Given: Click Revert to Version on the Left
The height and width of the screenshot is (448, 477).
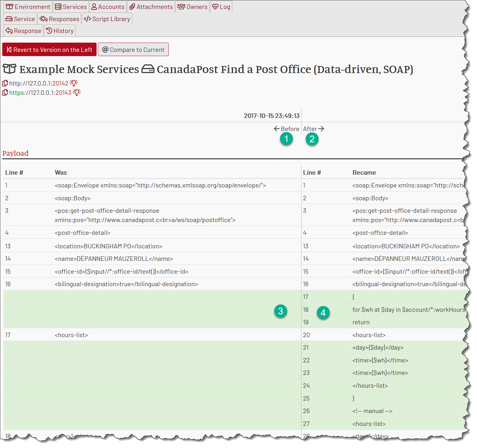Looking at the screenshot, I should 49,50.
